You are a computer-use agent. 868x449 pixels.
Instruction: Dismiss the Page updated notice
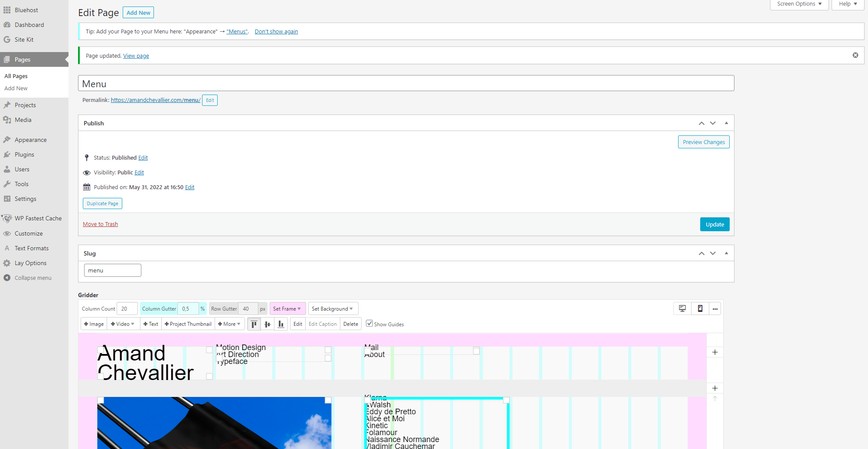click(855, 55)
